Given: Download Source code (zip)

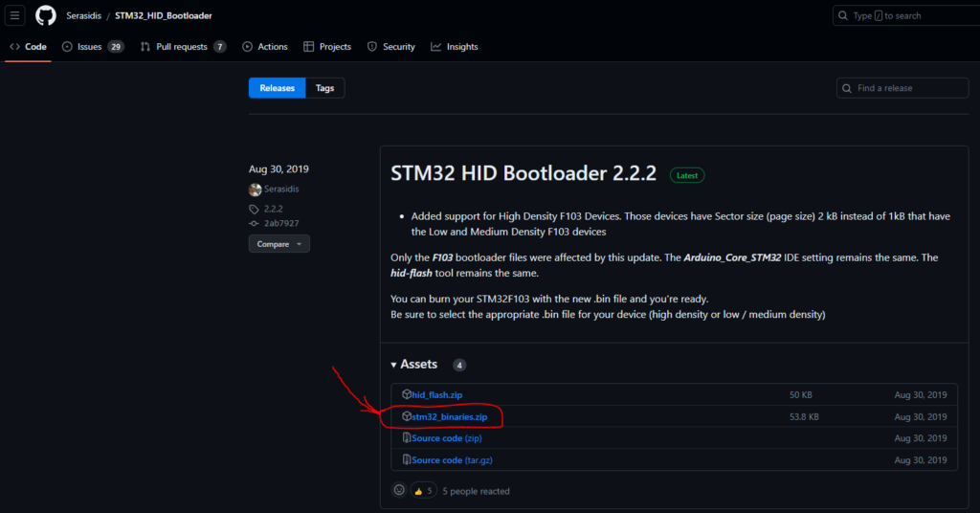Looking at the screenshot, I should click(447, 438).
